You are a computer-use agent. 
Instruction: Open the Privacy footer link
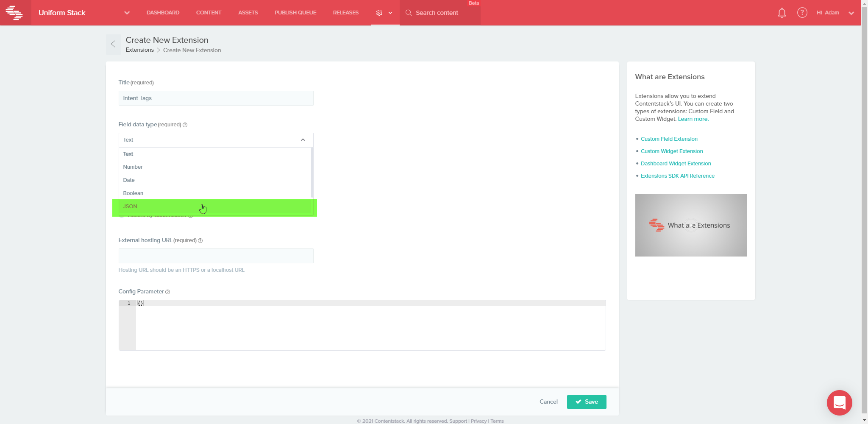(479, 421)
